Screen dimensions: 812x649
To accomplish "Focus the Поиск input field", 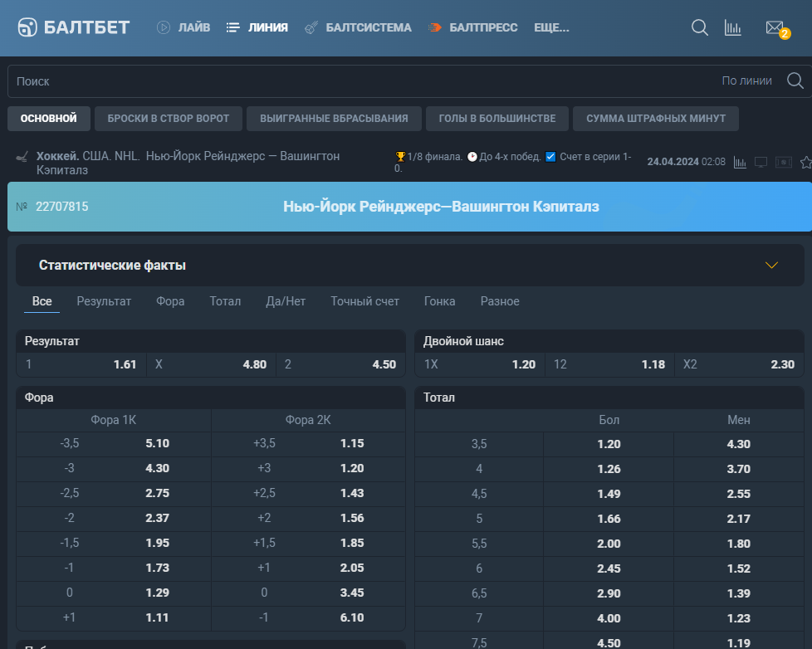I will point(363,81).
